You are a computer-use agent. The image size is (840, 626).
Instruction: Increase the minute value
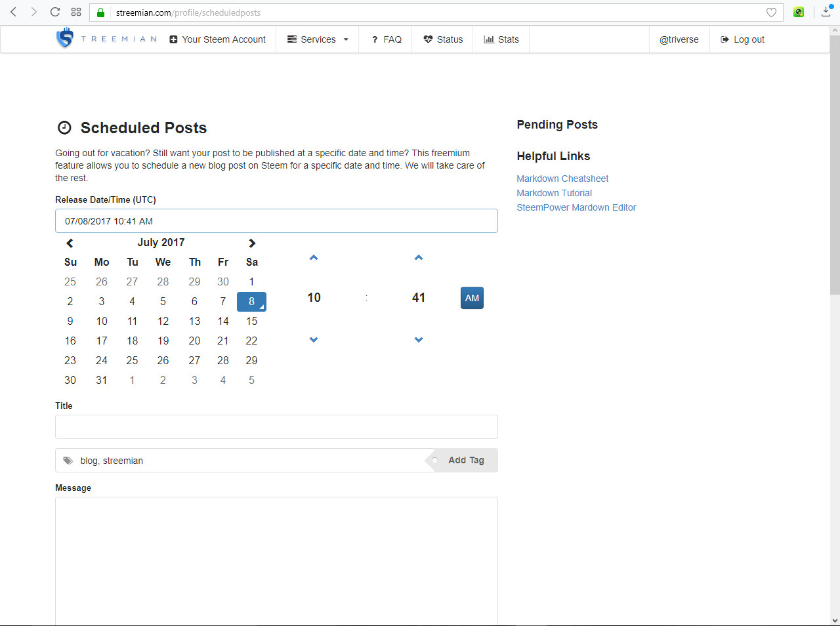(419, 257)
